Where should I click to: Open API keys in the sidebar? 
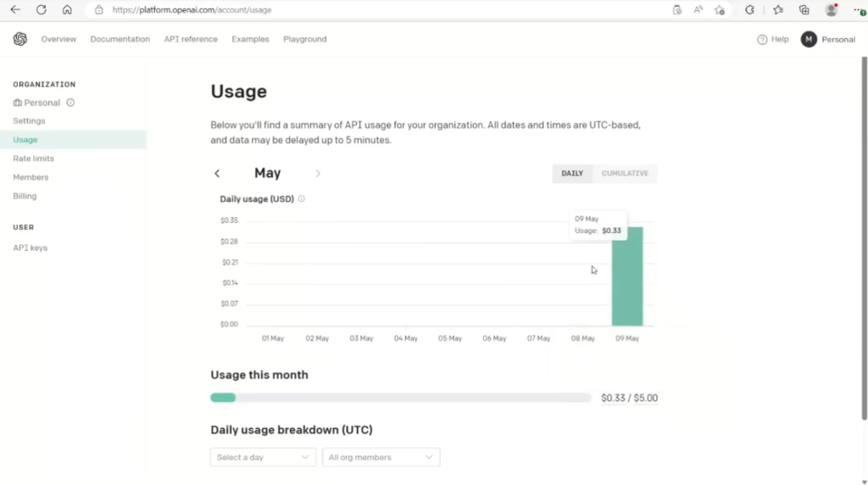(30, 248)
